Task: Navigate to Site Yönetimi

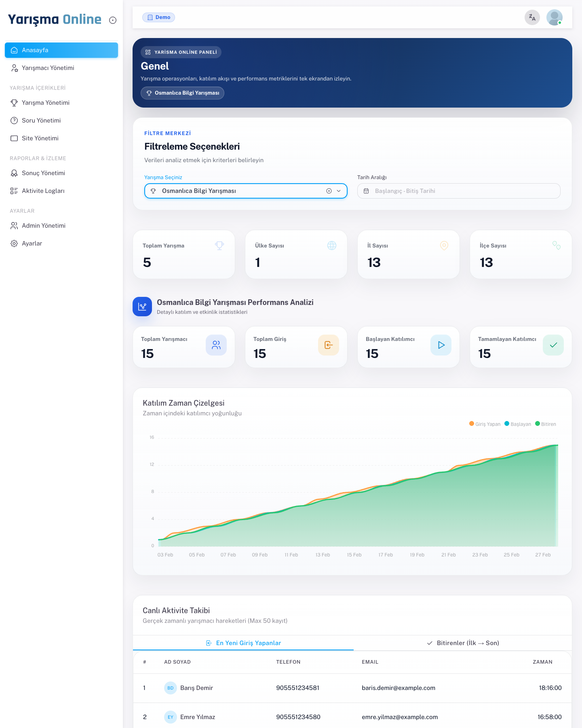Action: click(x=61, y=138)
